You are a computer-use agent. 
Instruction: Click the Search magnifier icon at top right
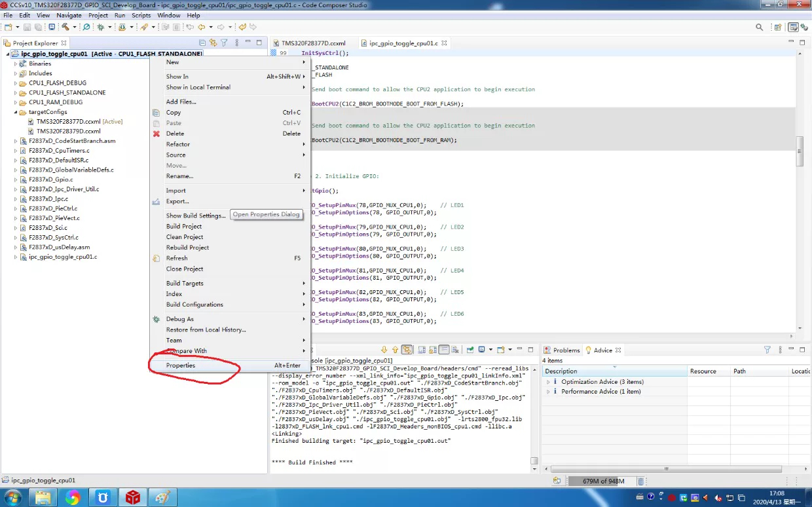760,27
